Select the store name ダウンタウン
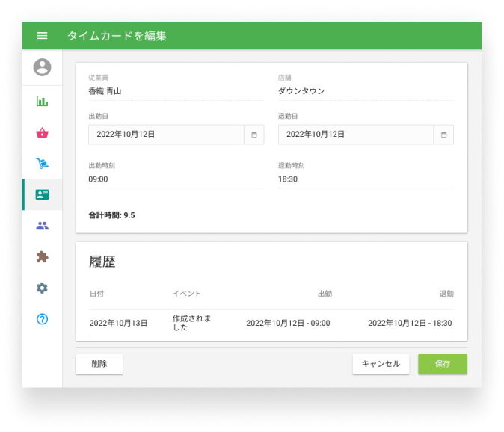Screen dimensions: 504x432 (301, 91)
